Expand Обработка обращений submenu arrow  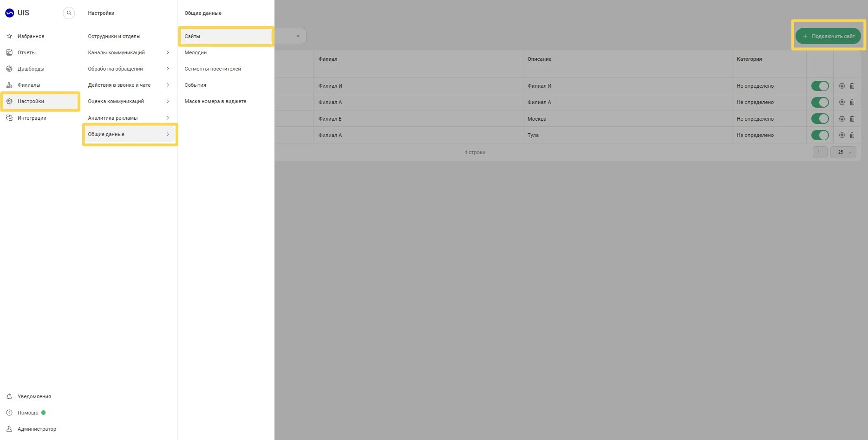coord(168,69)
